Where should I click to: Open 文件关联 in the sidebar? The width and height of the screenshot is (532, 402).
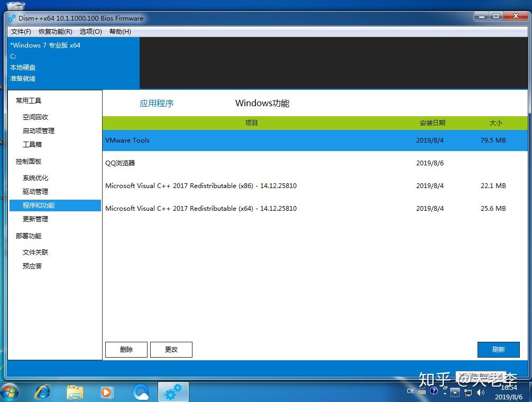pyautogui.click(x=35, y=252)
